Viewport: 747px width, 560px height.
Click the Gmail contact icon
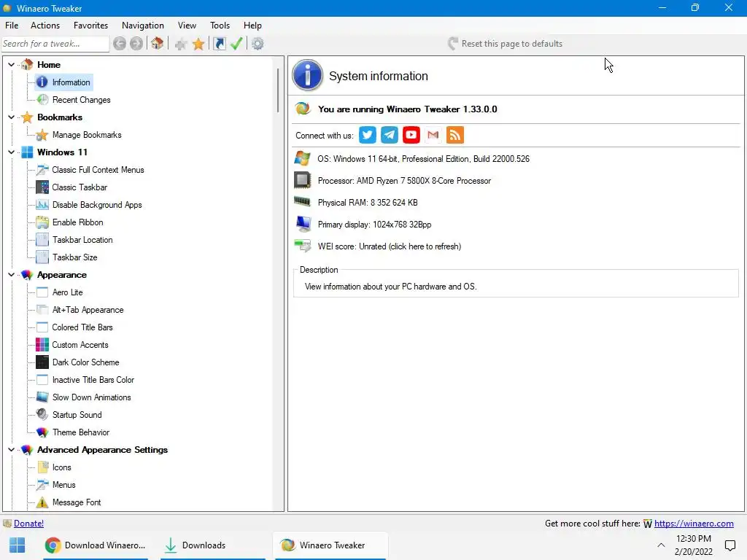coord(433,135)
